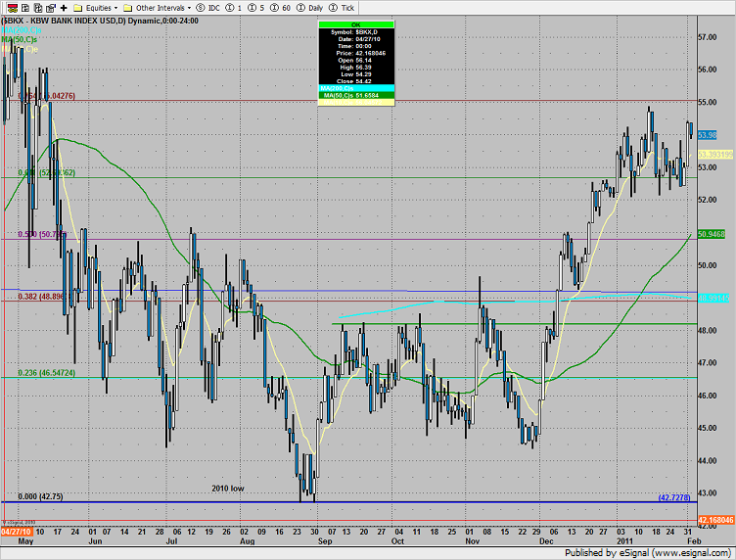Screen dimensions: 736x560
Task: Switch to 1-minute interval label
Action: pyautogui.click(x=240, y=8)
